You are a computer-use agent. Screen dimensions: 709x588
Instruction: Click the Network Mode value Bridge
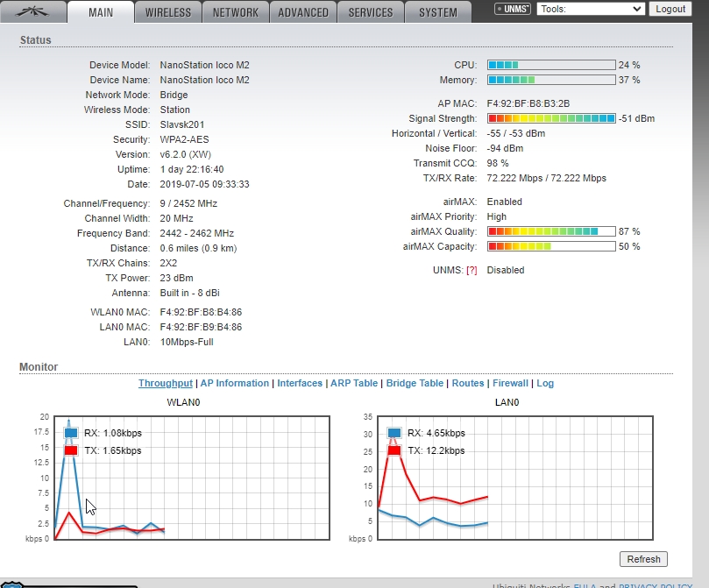[x=174, y=95]
